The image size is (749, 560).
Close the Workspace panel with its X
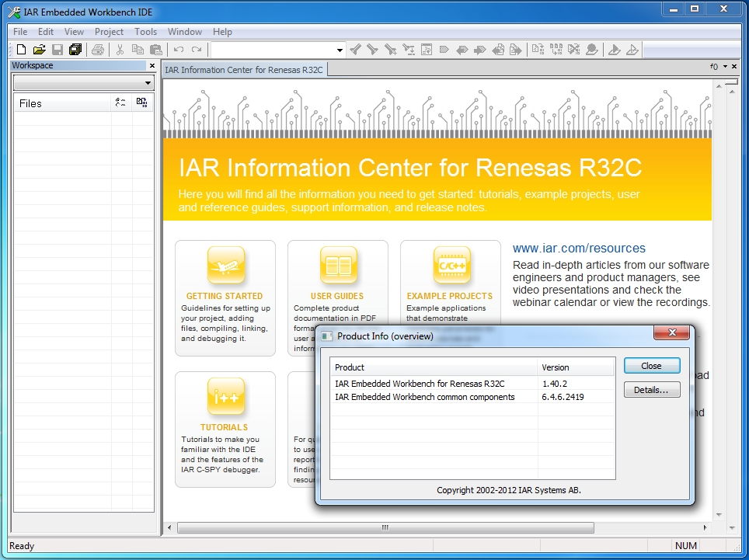[152, 65]
